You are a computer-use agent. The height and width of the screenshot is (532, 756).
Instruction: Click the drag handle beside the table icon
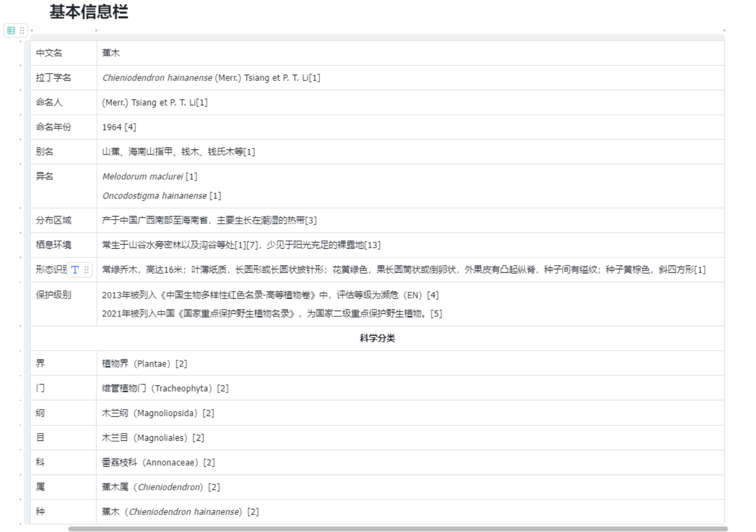(x=22, y=30)
